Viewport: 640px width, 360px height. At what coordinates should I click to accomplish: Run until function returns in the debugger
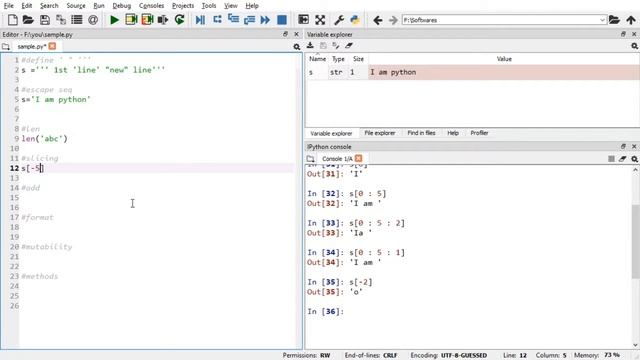(x=249, y=20)
